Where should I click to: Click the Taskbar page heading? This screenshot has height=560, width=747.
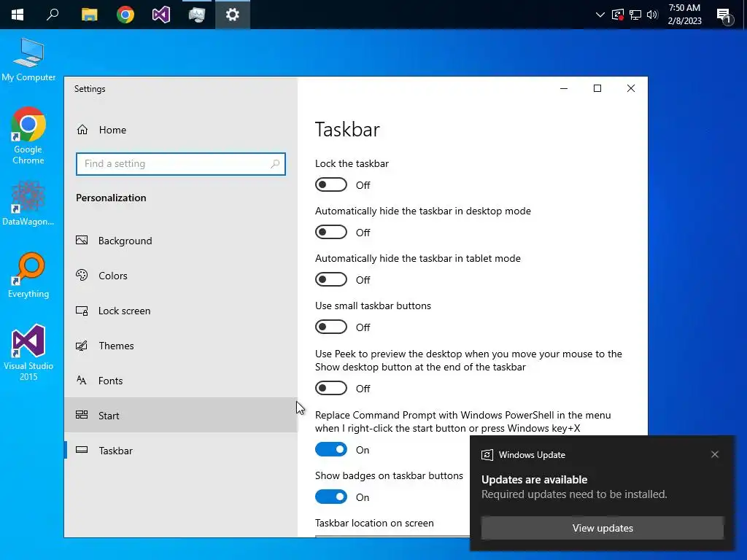[347, 130]
